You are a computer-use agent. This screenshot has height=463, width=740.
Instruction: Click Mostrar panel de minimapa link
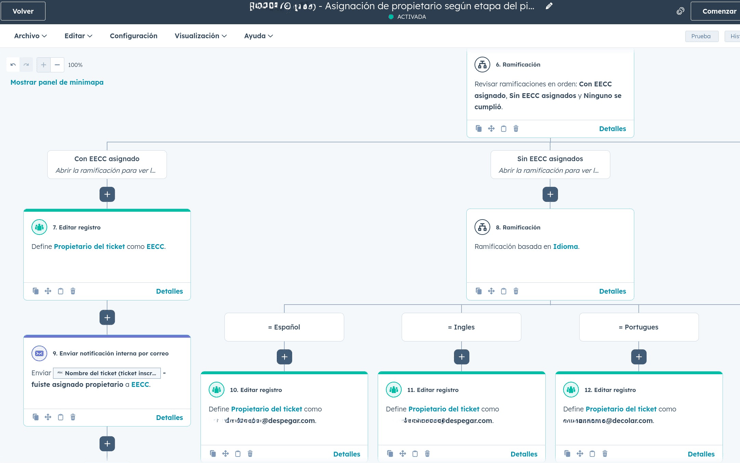(x=57, y=82)
